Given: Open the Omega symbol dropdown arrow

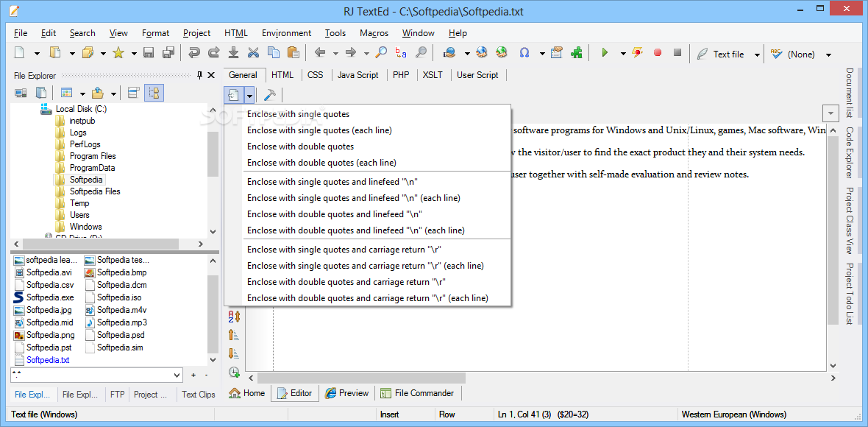Looking at the screenshot, I should click(542, 54).
